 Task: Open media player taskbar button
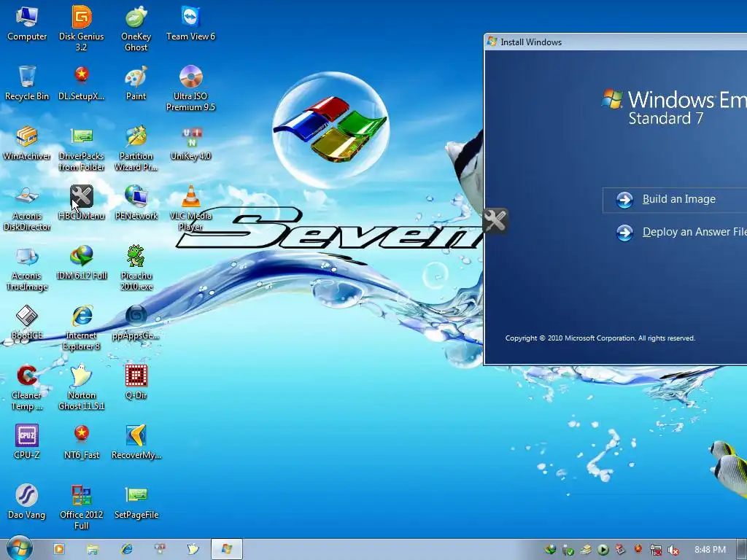pos(59,549)
